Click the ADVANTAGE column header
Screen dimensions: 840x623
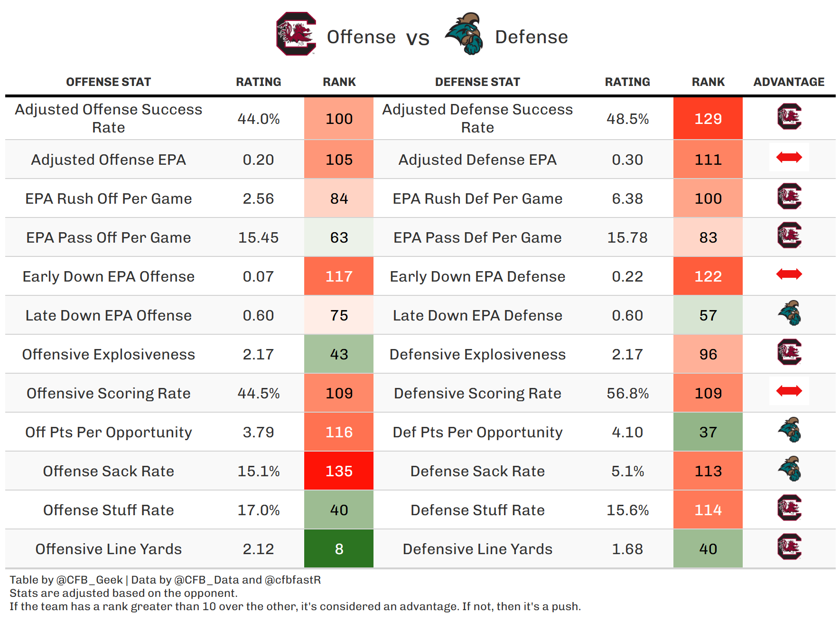click(x=789, y=82)
